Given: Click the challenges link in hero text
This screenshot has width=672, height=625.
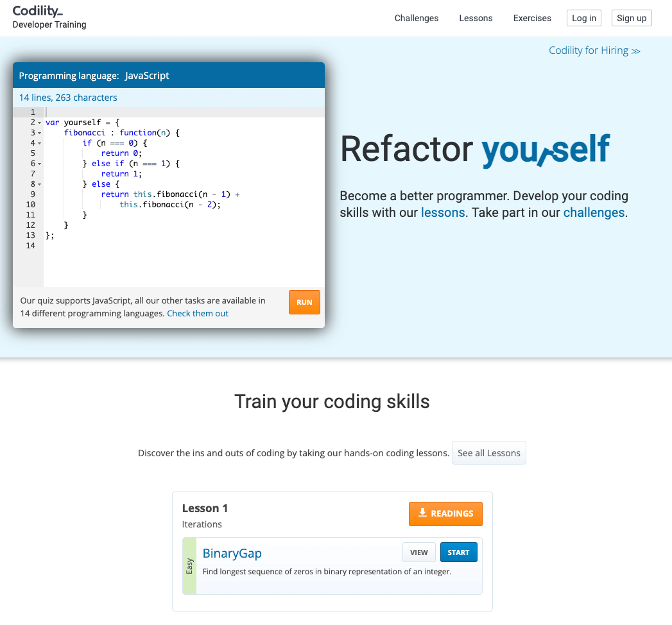Looking at the screenshot, I should [x=594, y=212].
